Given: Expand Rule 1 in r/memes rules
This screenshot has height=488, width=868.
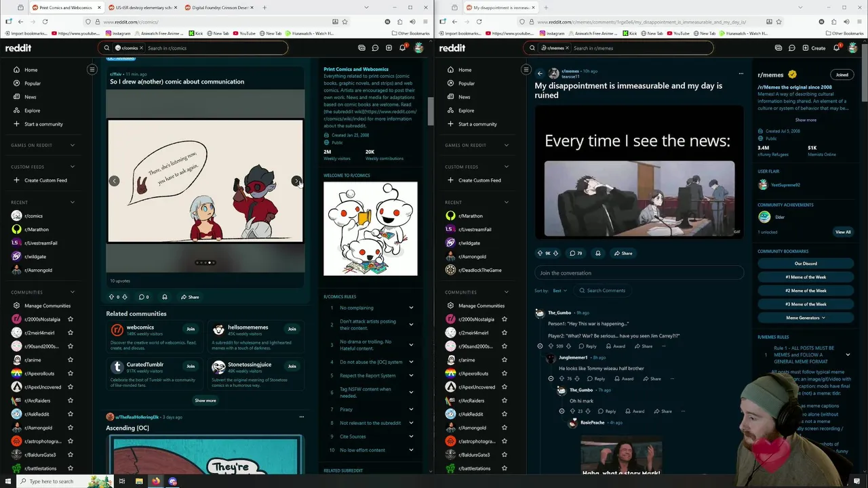Looking at the screenshot, I should click(848, 354).
